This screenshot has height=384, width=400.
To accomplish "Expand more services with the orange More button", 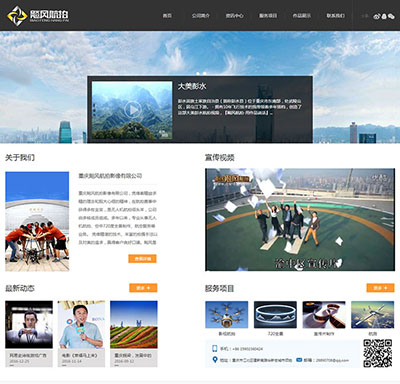I will (380, 288).
